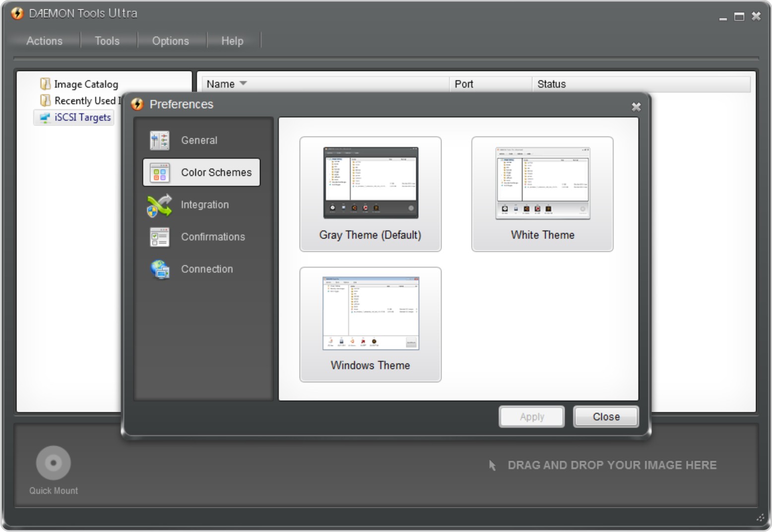Choose the Windows Theme preview
The image size is (772, 532).
pyautogui.click(x=371, y=313)
